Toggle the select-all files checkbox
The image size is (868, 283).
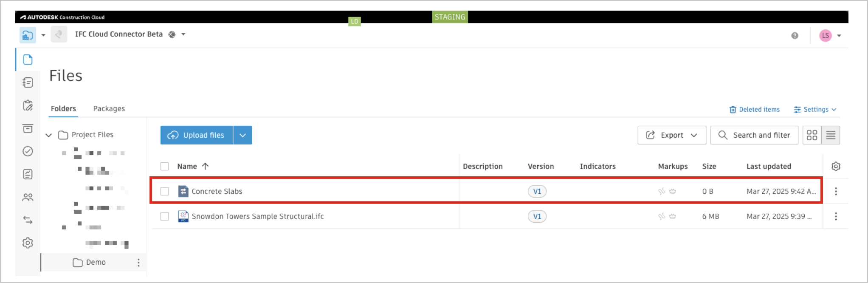[165, 167]
